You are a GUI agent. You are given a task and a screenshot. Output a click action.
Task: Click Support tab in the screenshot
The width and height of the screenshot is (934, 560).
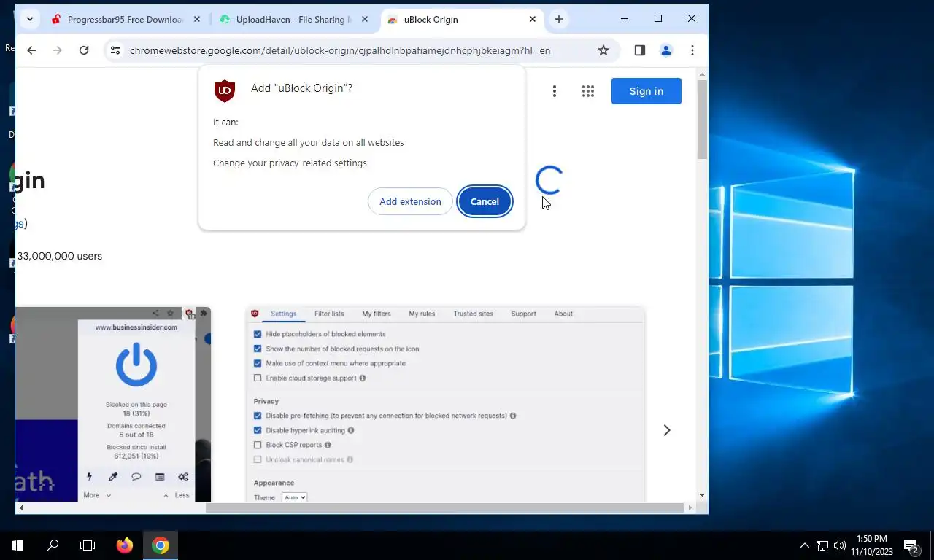click(x=523, y=314)
